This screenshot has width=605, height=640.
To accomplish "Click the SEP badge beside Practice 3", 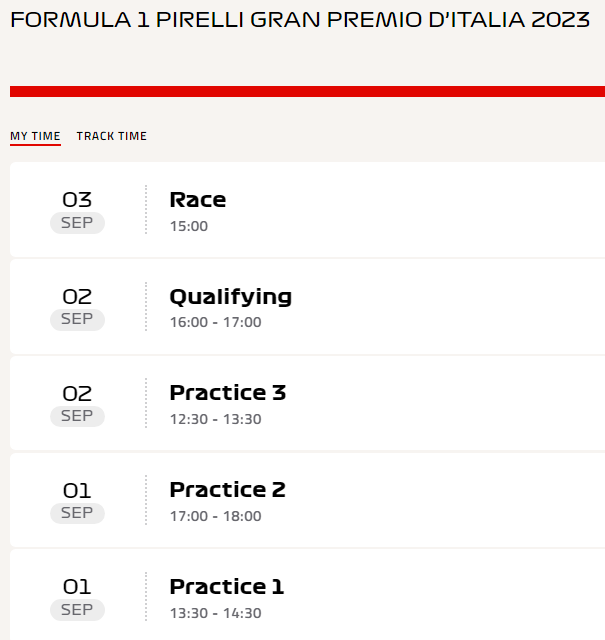I will pyautogui.click(x=77, y=416).
